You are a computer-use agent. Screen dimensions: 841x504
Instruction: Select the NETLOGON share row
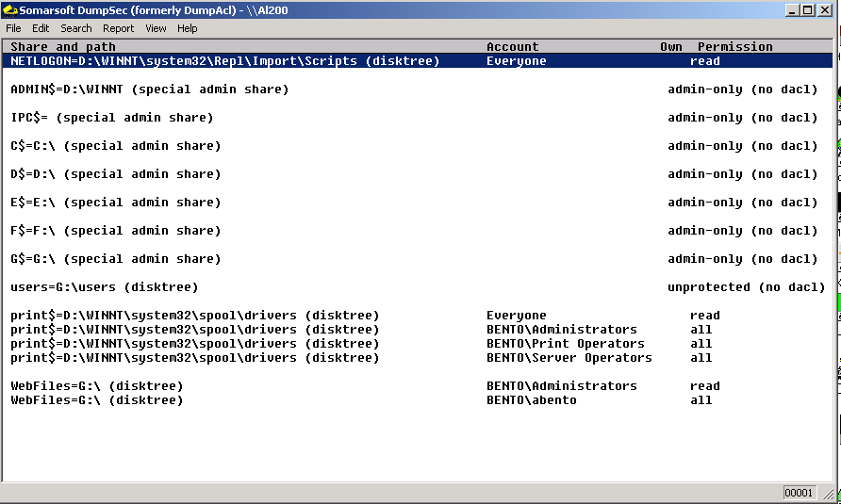coord(418,61)
